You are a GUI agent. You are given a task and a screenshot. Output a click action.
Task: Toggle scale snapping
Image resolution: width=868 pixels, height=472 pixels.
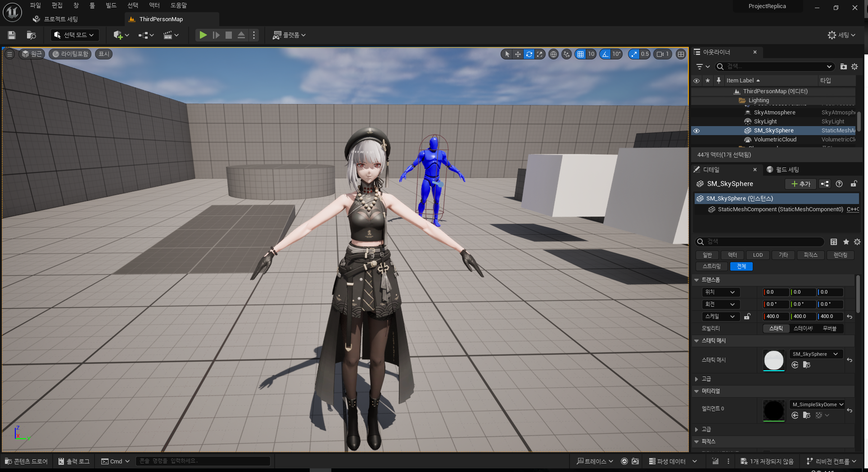click(x=634, y=54)
